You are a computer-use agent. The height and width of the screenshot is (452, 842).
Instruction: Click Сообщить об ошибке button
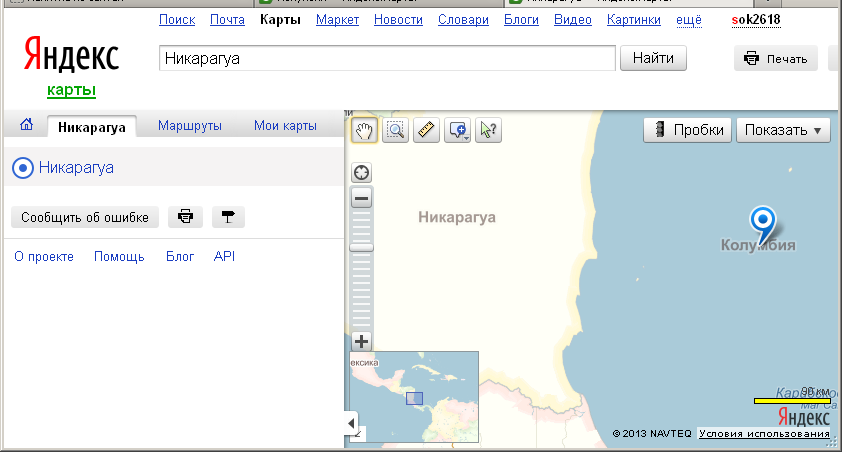point(85,217)
